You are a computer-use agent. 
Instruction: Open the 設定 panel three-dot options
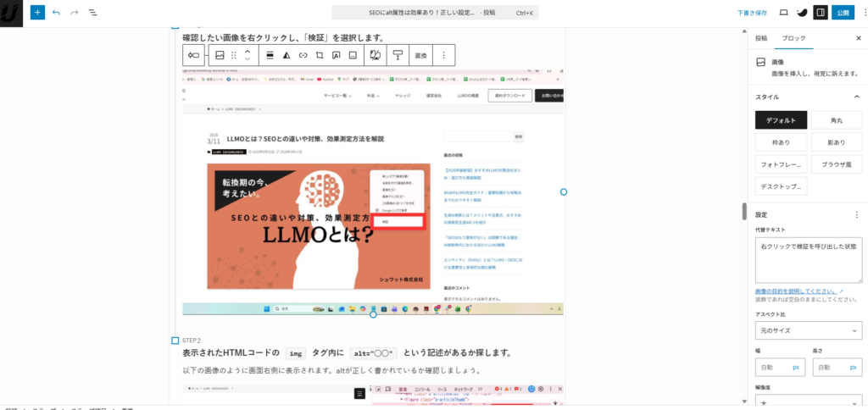856,214
